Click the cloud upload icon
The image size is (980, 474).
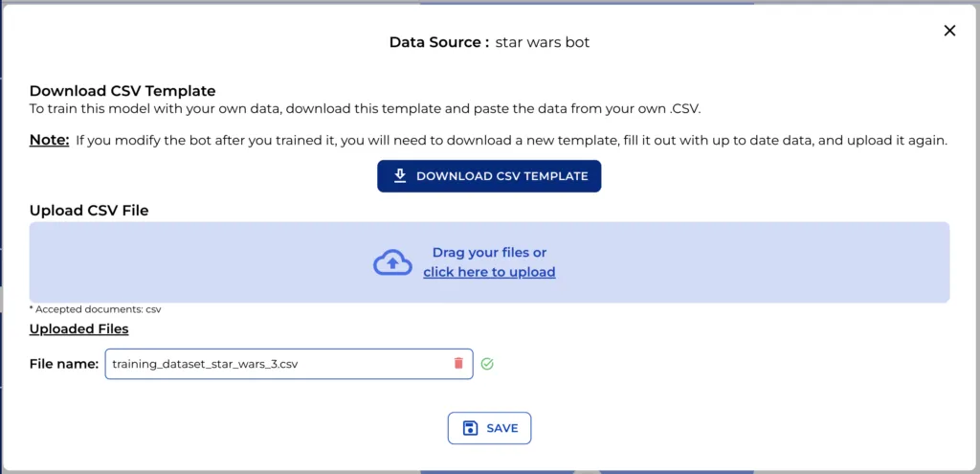click(391, 262)
